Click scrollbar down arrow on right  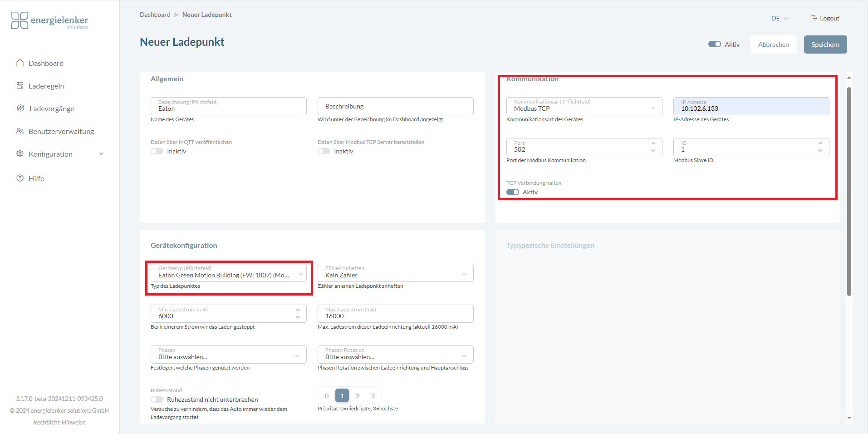tap(849, 418)
